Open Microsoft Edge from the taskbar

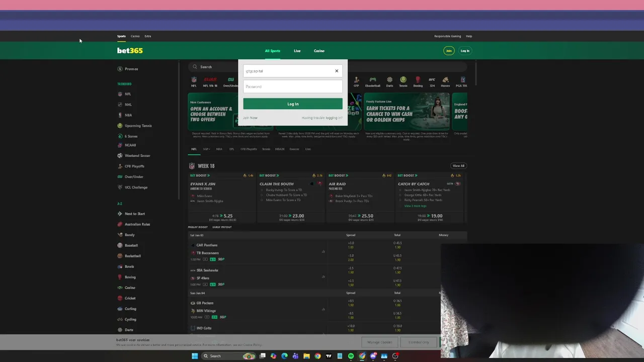(x=284, y=356)
